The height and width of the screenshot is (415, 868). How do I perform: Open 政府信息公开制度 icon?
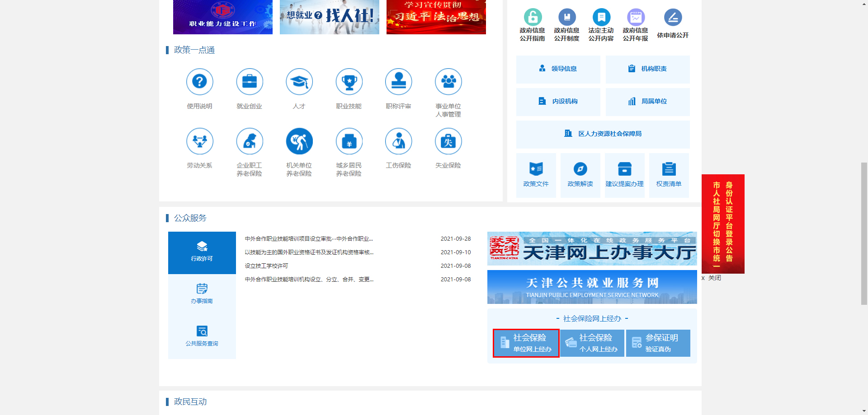(567, 17)
